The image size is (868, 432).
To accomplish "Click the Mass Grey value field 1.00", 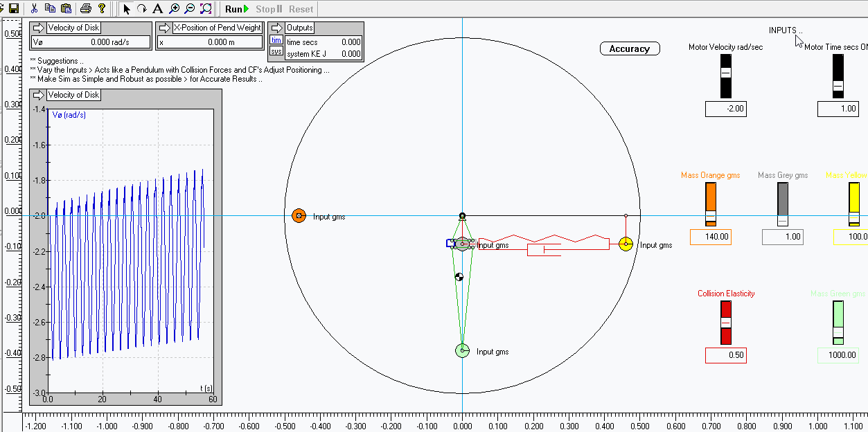I will [x=783, y=237].
